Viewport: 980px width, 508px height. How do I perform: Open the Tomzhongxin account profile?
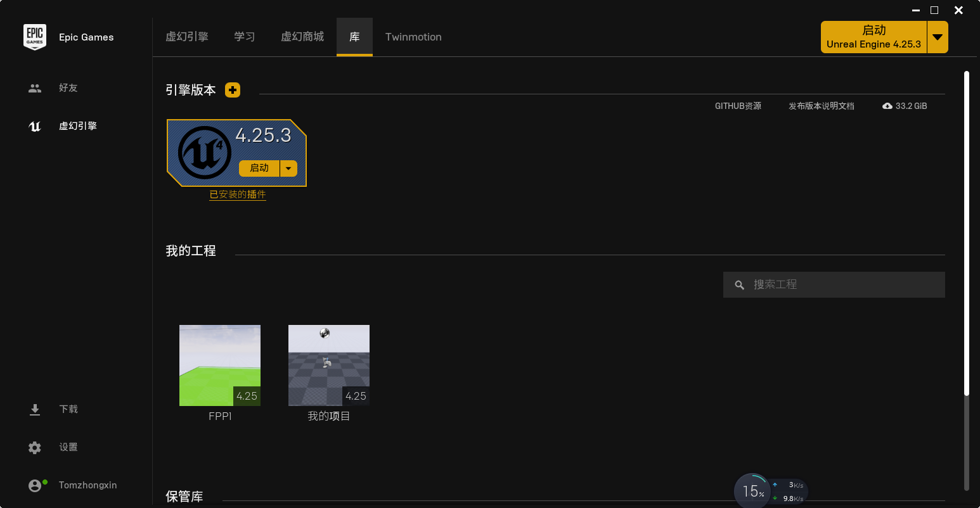pyautogui.click(x=73, y=485)
